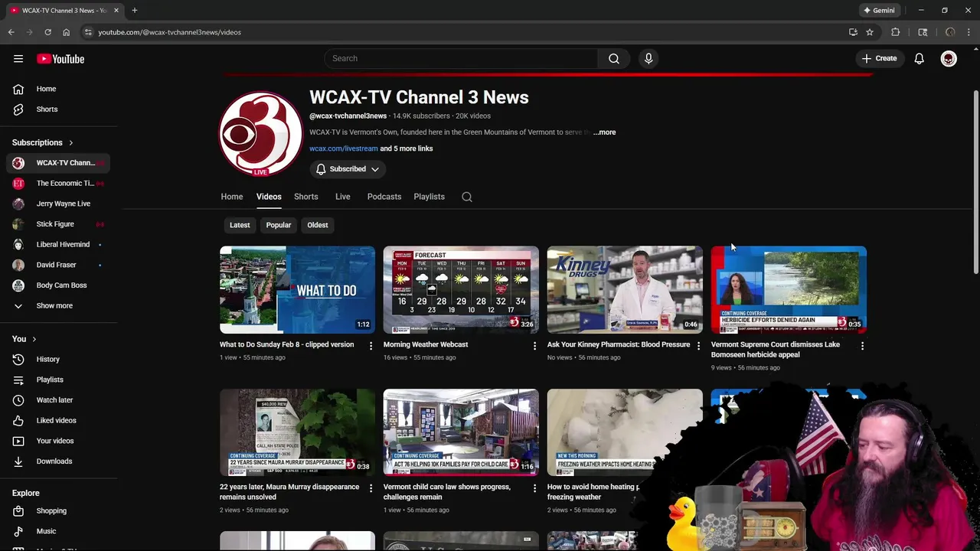This screenshot has height=551, width=980.
Task: Open David Fraser subscription
Action: (58, 265)
